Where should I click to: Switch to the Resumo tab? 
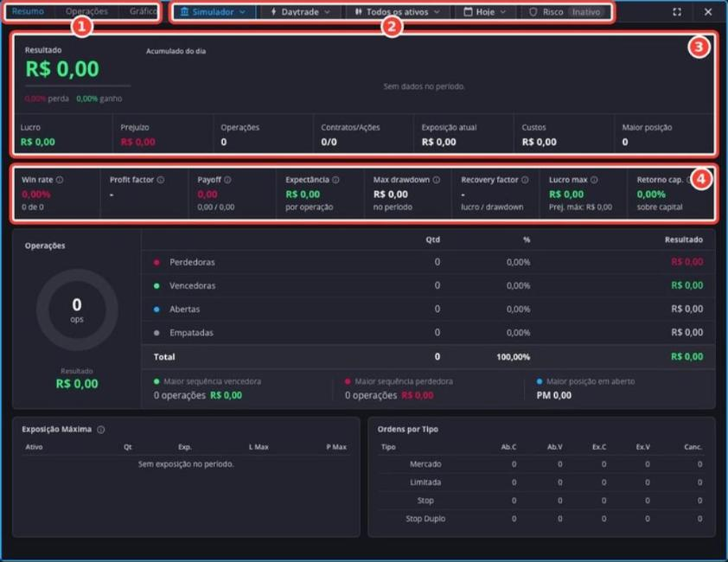click(28, 11)
